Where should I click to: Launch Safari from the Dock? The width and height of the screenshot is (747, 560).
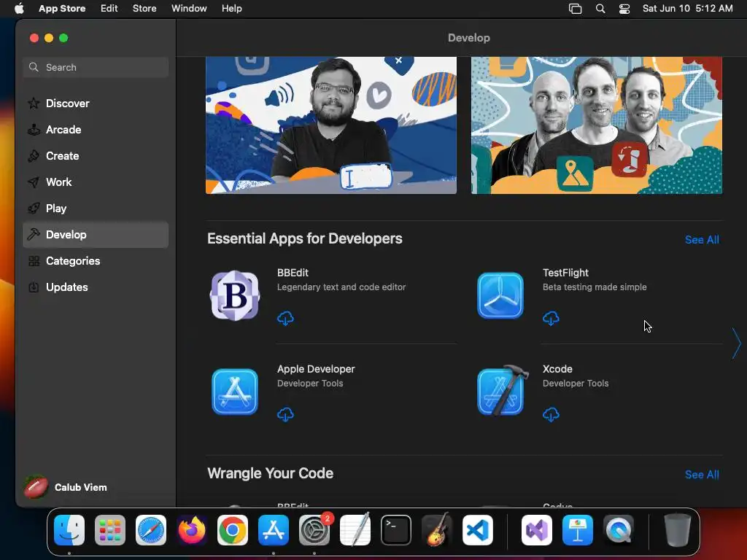point(151,530)
